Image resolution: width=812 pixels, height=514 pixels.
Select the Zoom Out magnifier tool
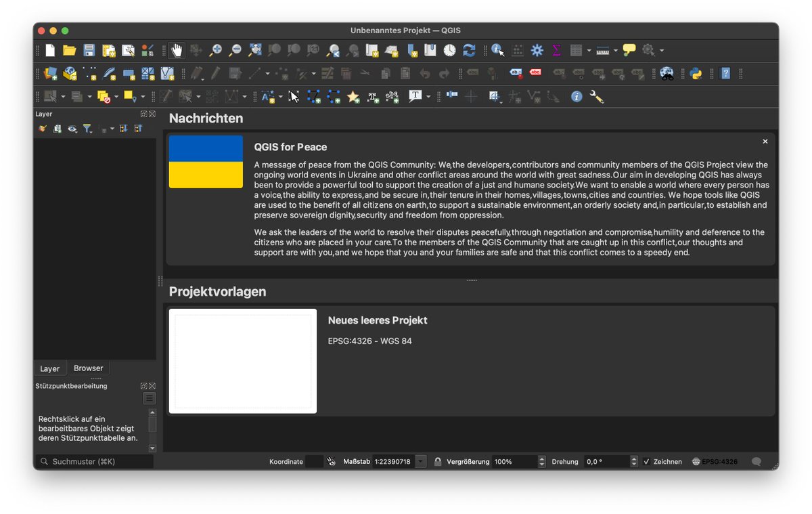[x=235, y=50]
